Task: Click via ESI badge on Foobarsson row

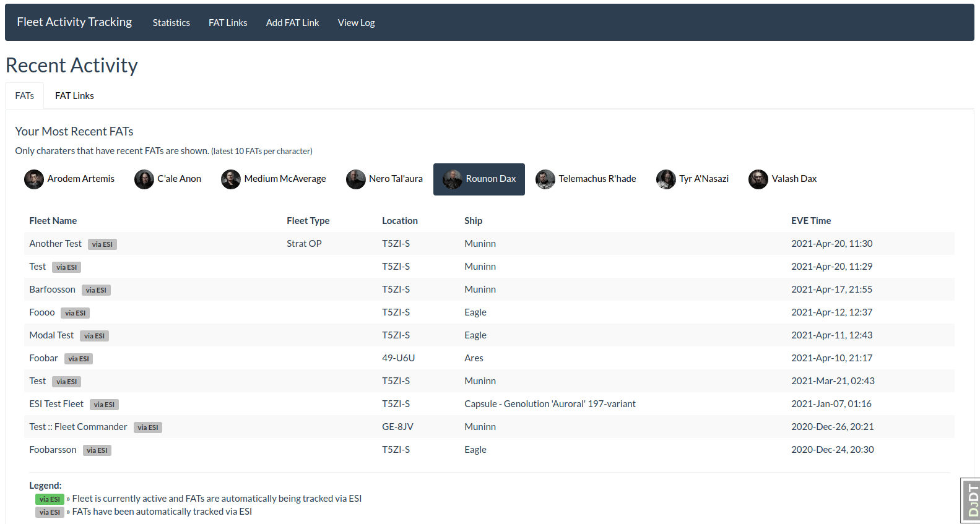Action: click(x=97, y=450)
